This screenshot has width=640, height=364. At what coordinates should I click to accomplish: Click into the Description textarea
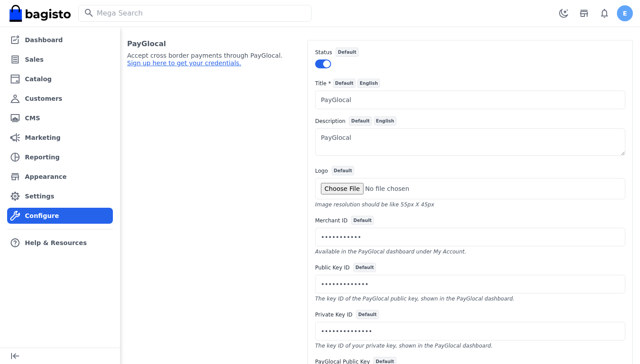pyautogui.click(x=470, y=142)
